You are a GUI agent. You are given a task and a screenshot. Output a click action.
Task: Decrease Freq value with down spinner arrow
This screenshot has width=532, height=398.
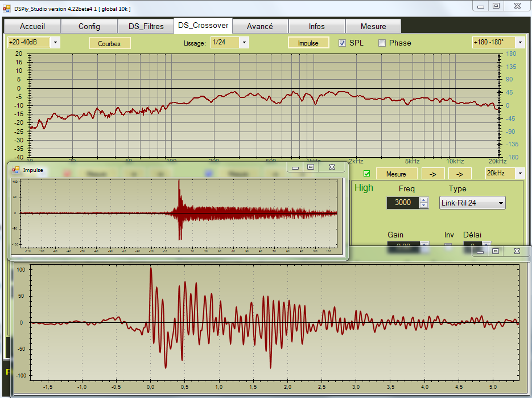coord(423,206)
